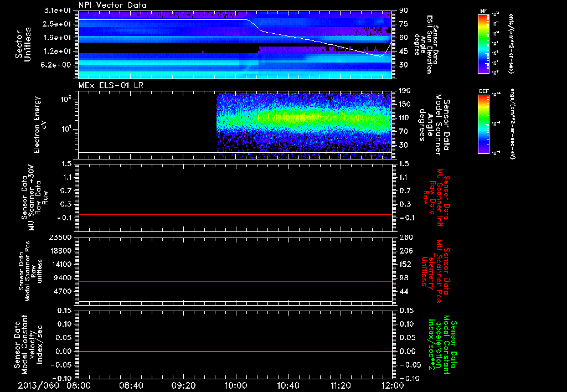Click the 'ESH Sun Elevation Angle degree' label
This screenshot has height=392, width=567.
point(426,44)
